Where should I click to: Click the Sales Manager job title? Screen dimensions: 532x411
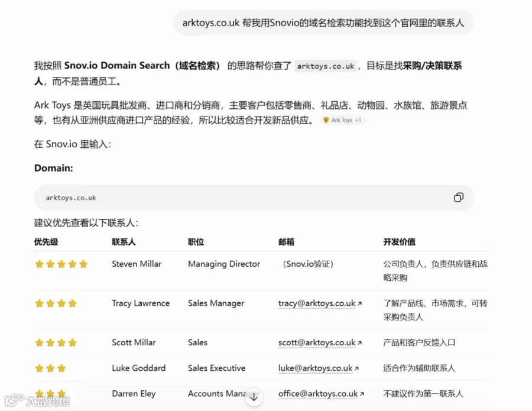(216, 303)
